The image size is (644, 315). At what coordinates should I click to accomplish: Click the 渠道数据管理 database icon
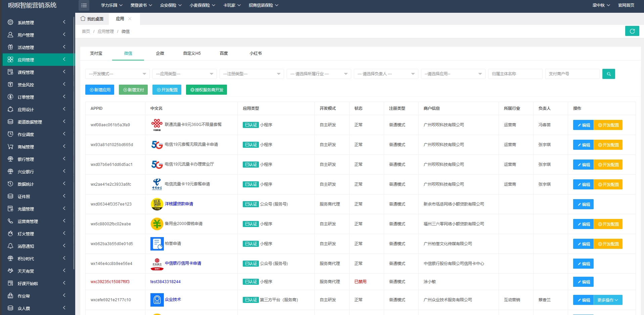pyautogui.click(x=10, y=122)
